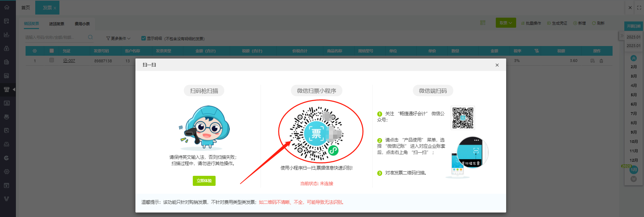Click the 当前状态: 未连接 status text

pos(316,183)
